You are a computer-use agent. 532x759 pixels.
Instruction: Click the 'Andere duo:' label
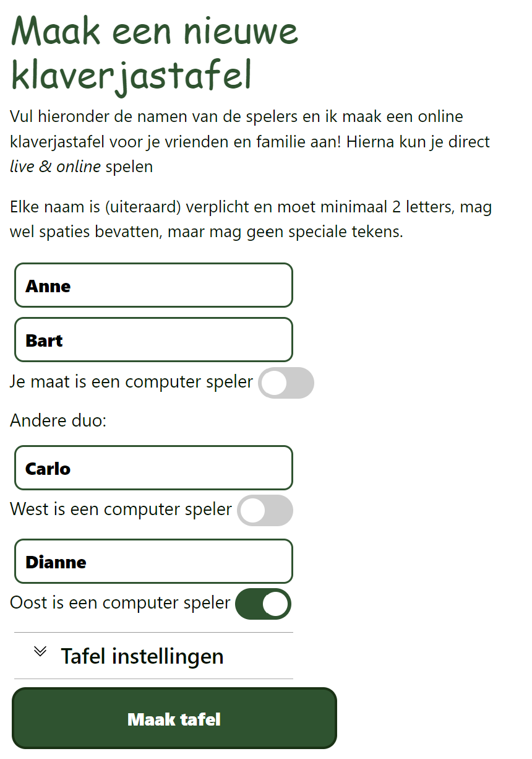pos(58,421)
